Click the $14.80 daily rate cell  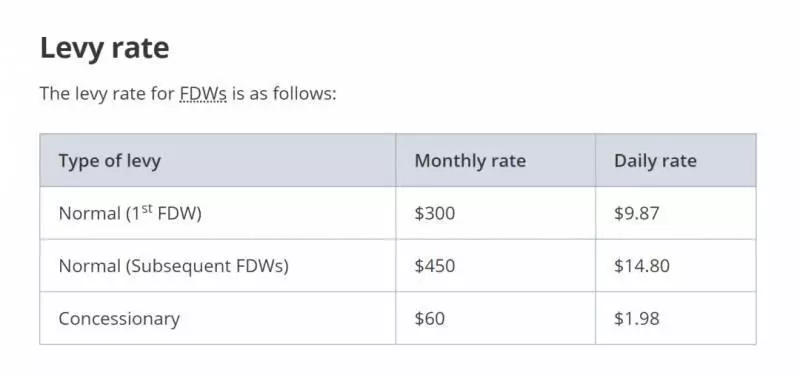[x=642, y=266]
